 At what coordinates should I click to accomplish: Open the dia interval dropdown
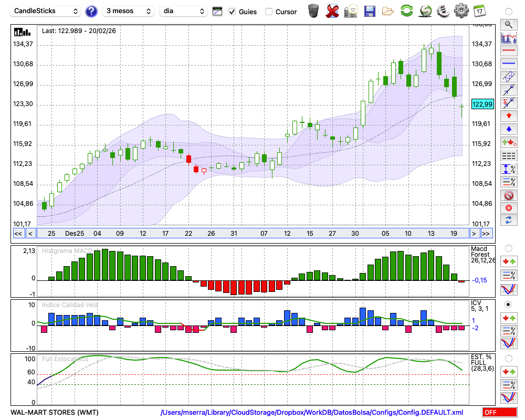[x=183, y=11]
